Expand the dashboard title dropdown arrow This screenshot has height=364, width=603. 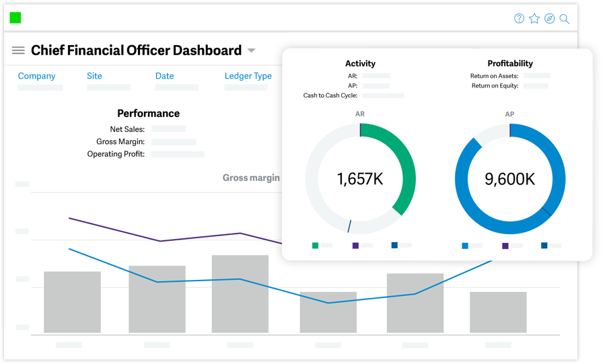(x=251, y=50)
